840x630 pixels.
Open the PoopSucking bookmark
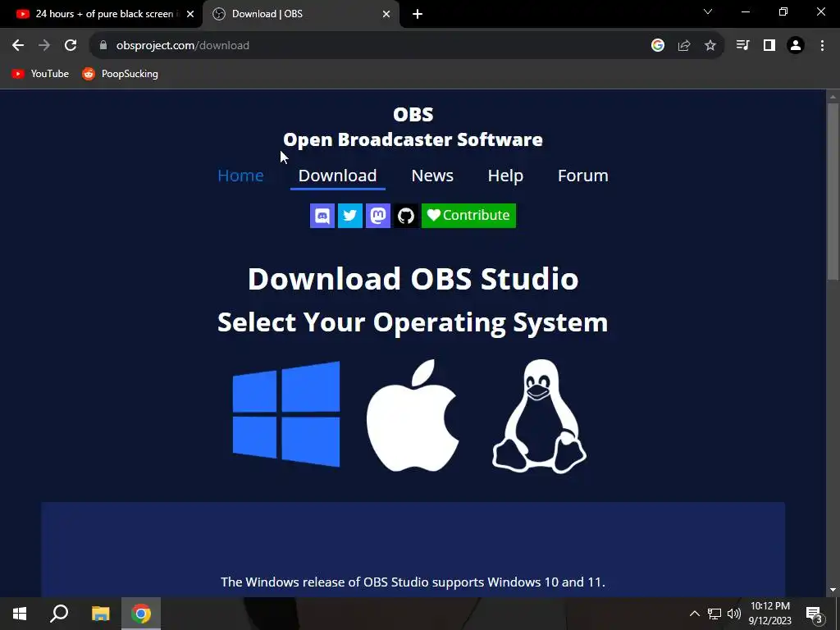120,74
